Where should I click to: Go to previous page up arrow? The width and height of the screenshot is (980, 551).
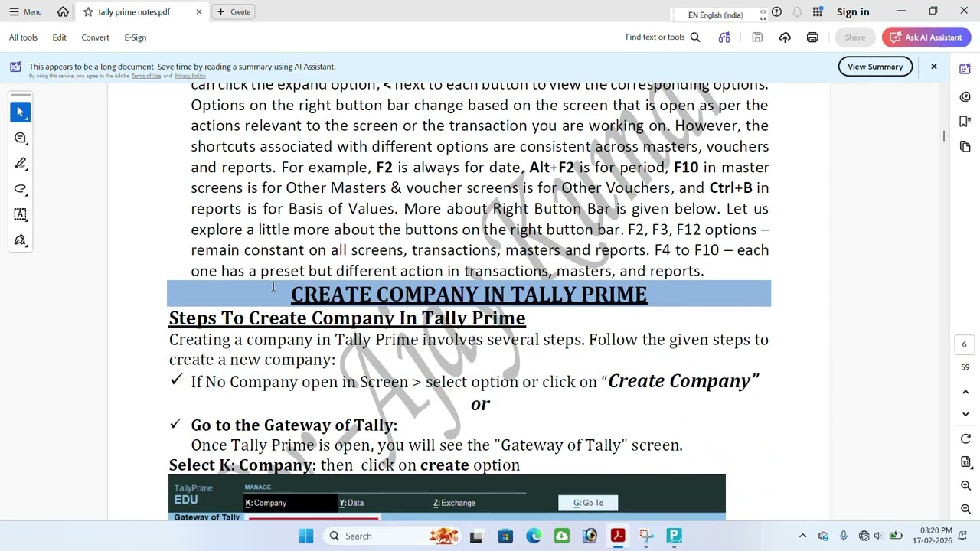pyautogui.click(x=965, y=392)
